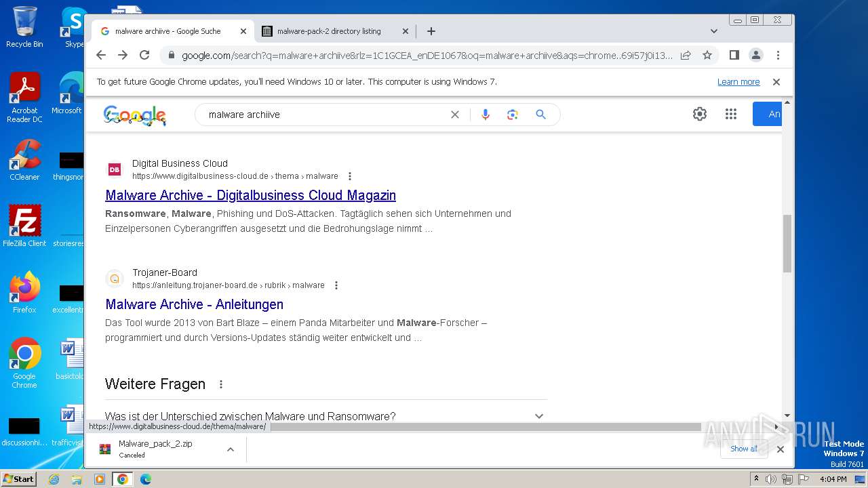Screen dimensions: 868x488
Task: Open Google Chrome desktop shortcut
Action: pos(24,363)
